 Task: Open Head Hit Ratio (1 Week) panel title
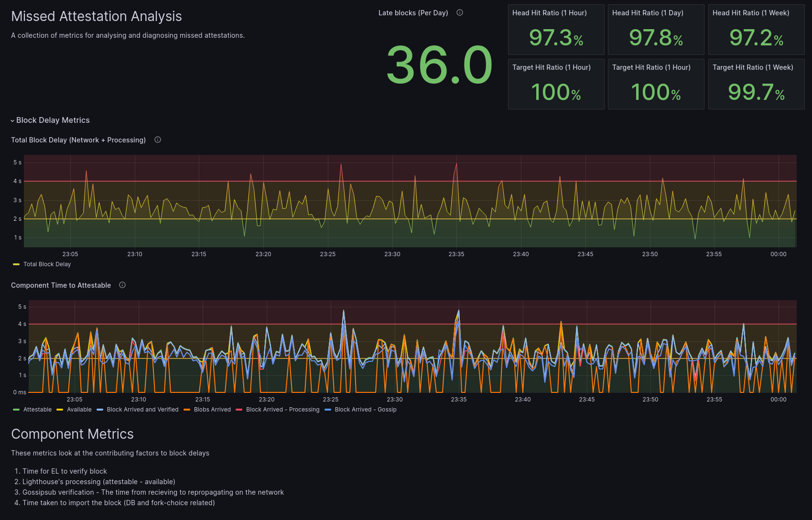750,13
